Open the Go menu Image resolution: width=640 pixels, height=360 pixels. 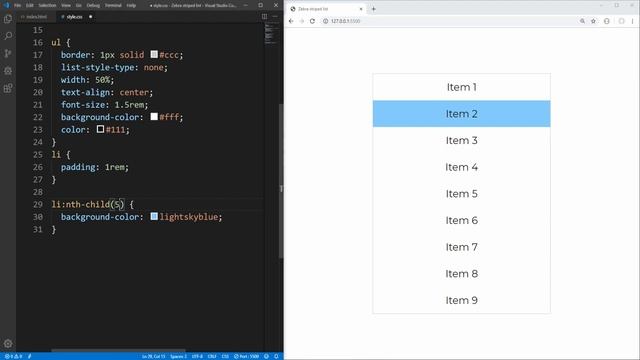[79, 5]
